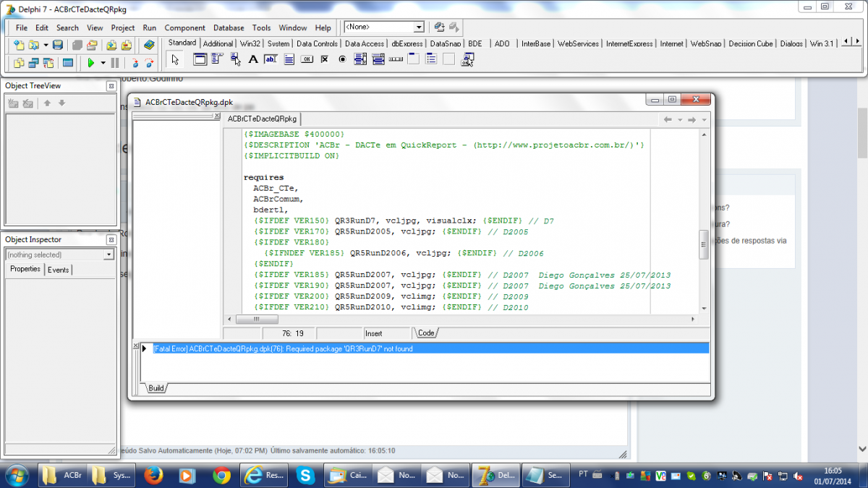
Task: Open Skype from the Windows taskbar
Action: coord(307,475)
